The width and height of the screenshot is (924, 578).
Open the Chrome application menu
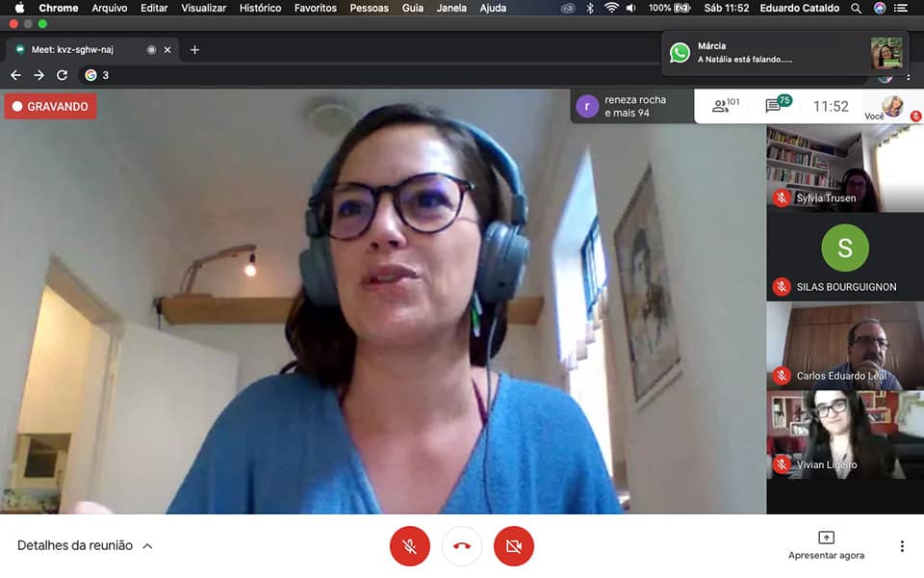pyautogui.click(x=59, y=8)
